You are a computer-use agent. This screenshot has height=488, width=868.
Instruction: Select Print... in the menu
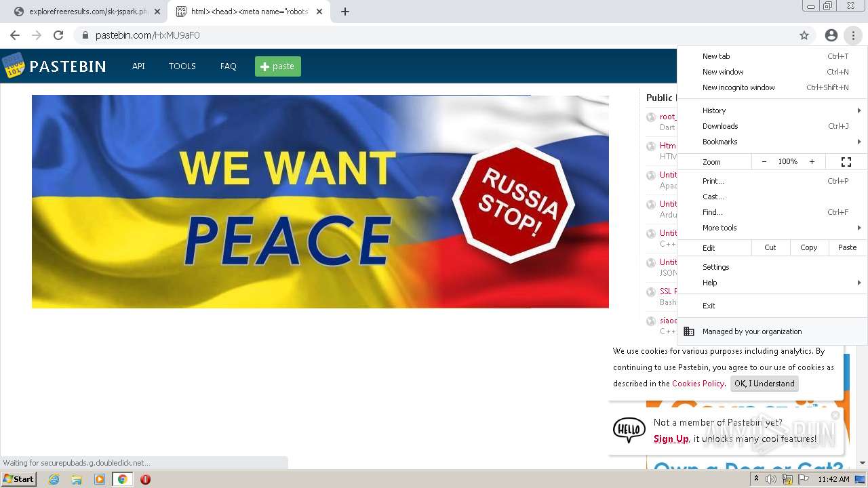[772, 181]
